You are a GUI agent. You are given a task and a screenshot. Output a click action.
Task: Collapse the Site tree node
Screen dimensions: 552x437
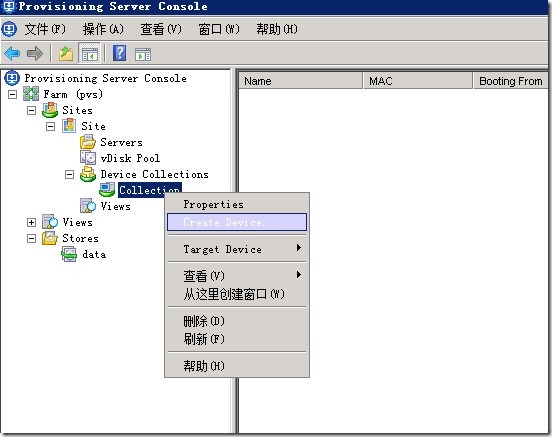click(x=50, y=126)
